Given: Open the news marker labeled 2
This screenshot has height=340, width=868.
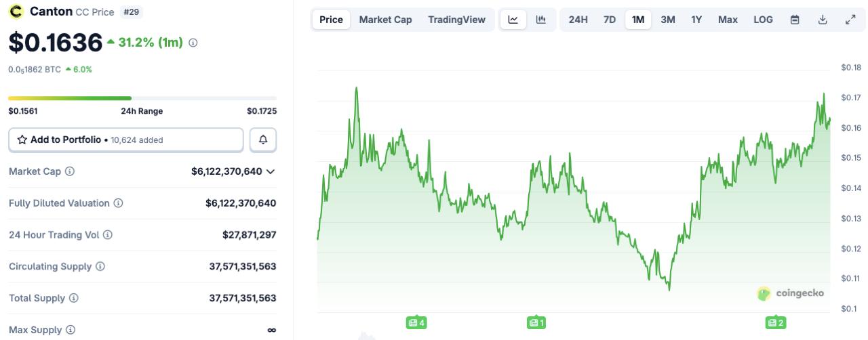Looking at the screenshot, I should (x=775, y=322).
